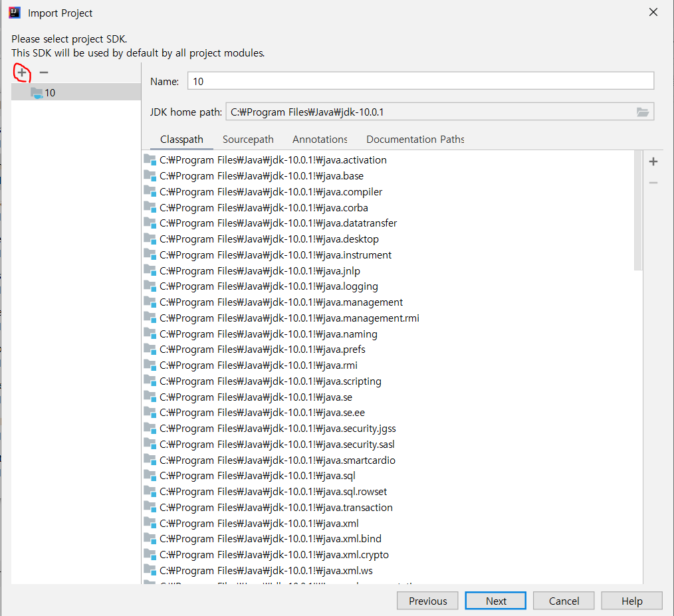Remove classpath entry with right minus icon
This screenshot has height=616, width=674.
653,183
